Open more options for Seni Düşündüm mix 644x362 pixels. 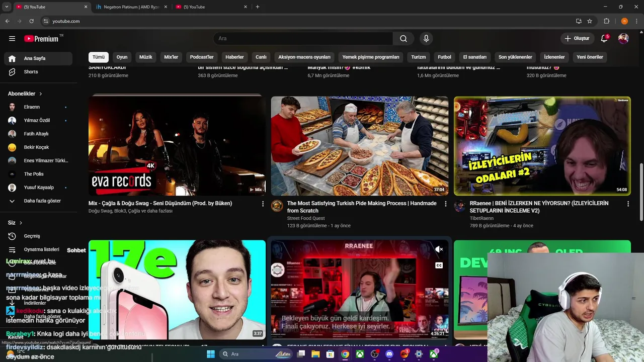[263, 204]
